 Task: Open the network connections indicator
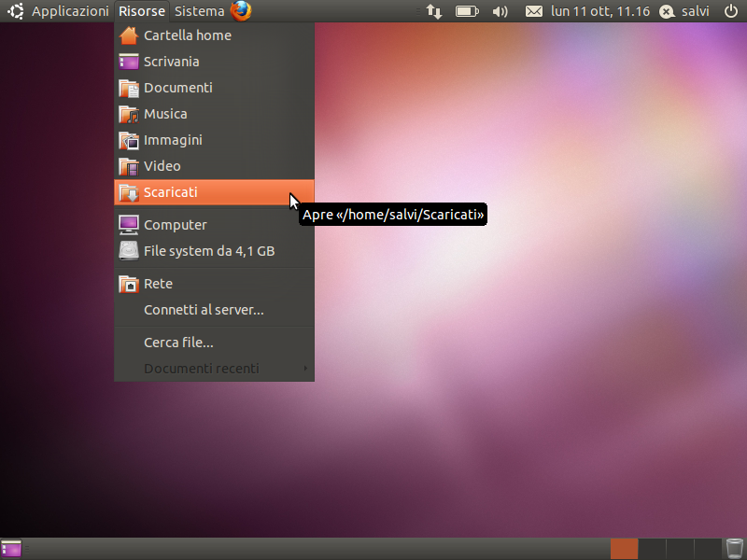[x=434, y=11]
